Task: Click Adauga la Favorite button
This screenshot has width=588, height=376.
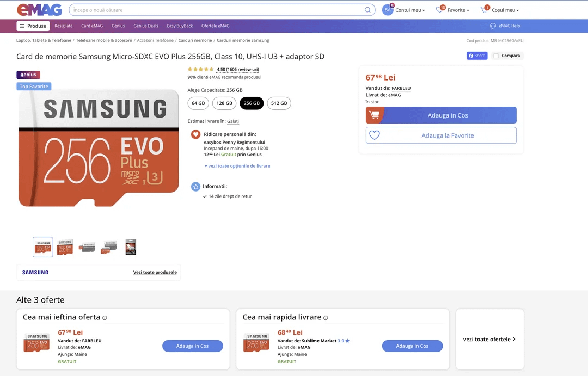Action: (x=441, y=135)
